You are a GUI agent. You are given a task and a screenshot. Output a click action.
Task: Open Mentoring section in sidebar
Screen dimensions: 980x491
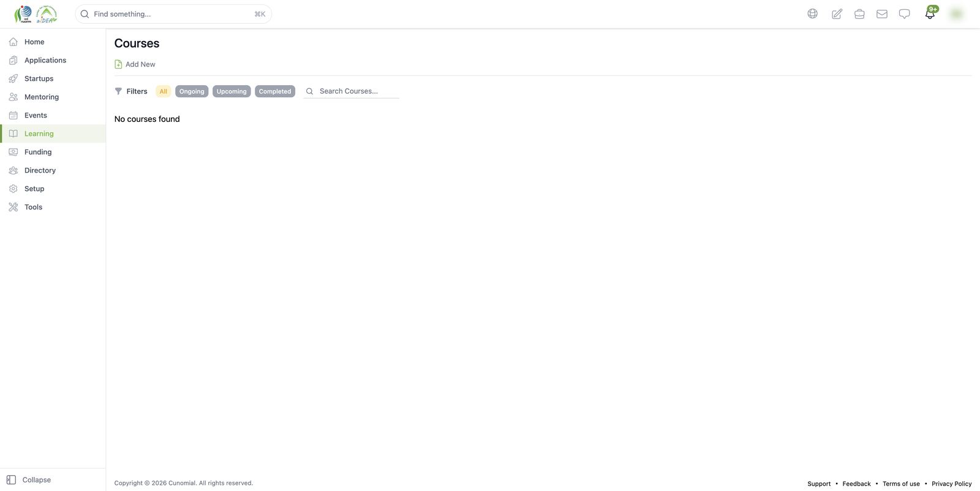click(x=53, y=97)
